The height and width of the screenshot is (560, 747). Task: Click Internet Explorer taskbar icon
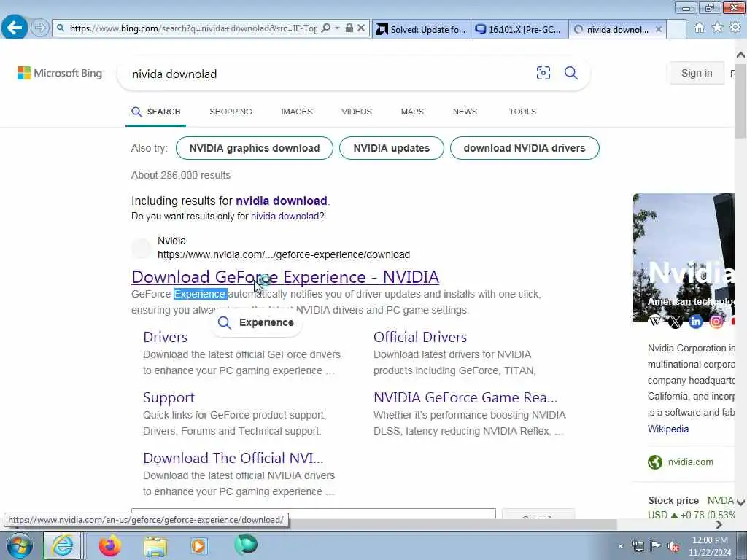63,545
